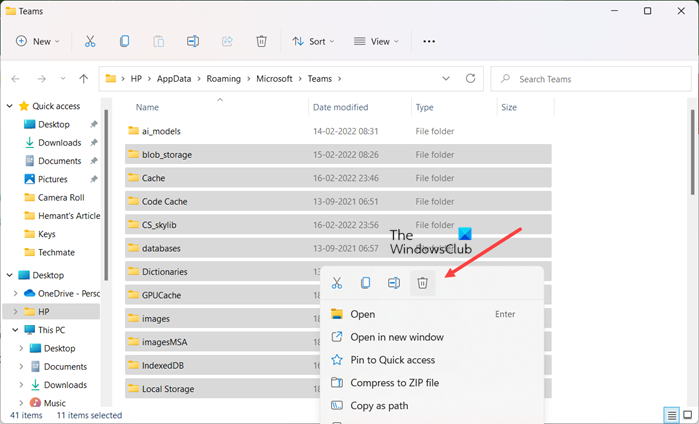Click the Date modified column header
Image resolution: width=699 pixels, height=424 pixels.
pyautogui.click(x=340, y=107)
